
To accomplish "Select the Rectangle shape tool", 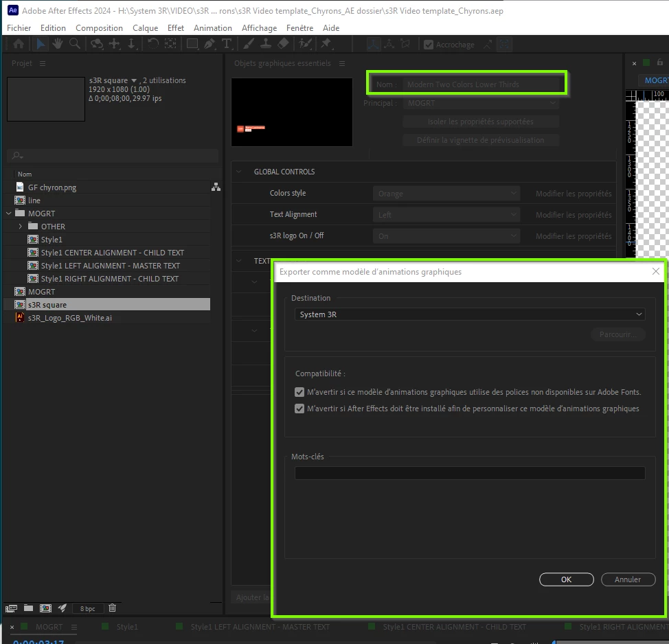I will (x=192, y=44).
